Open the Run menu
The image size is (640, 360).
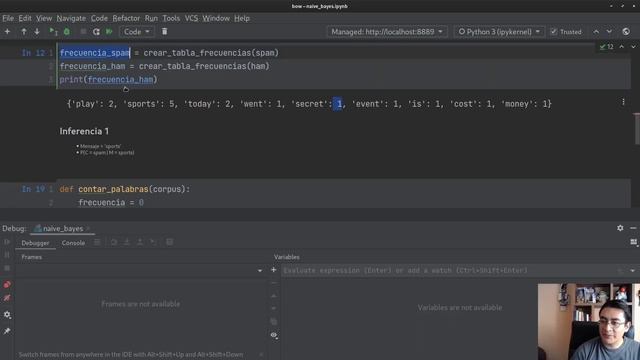tap(151, 18)
